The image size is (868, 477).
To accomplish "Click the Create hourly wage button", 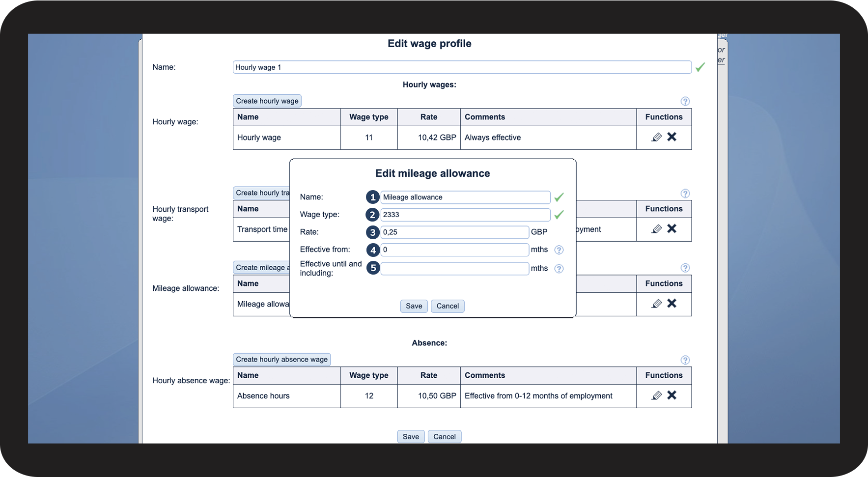I will click(x=267, y=101).
